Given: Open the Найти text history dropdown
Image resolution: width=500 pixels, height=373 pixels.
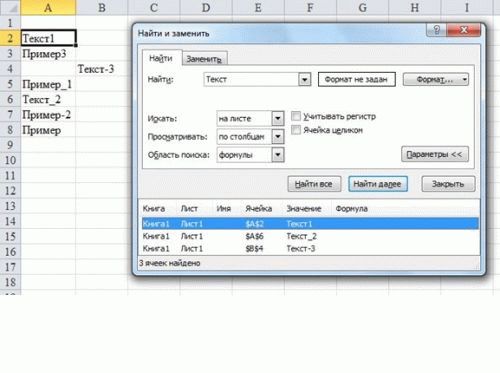Looking at the screenshot, I should pos(304,80).
